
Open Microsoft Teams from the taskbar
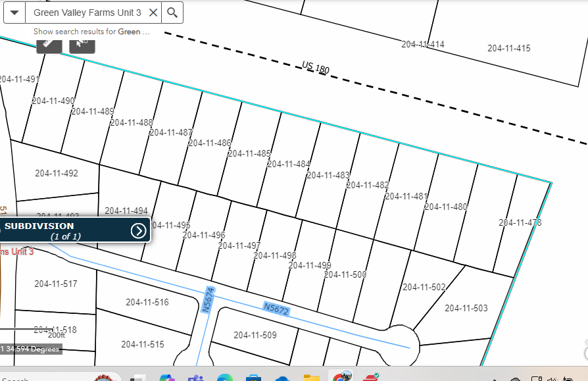click(x=196, y=377)
